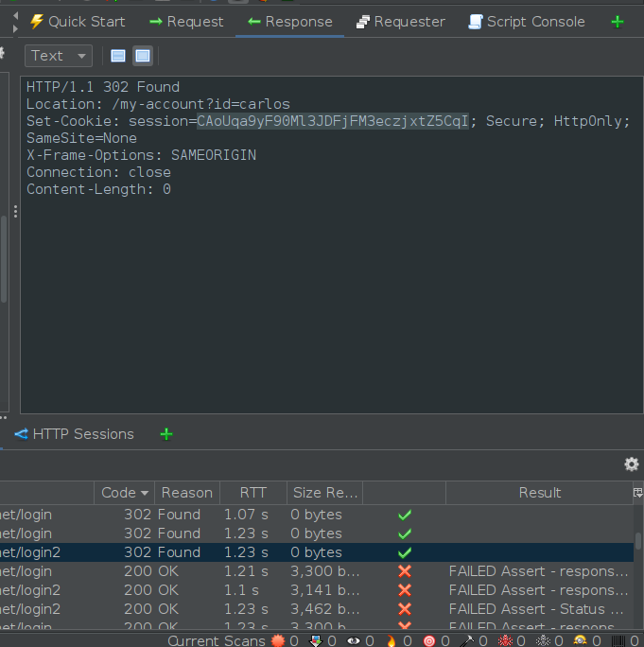Screen dimensions: 644x647
Task: Click the active scan flame icon in status bar
Action: tap(392, 640)
